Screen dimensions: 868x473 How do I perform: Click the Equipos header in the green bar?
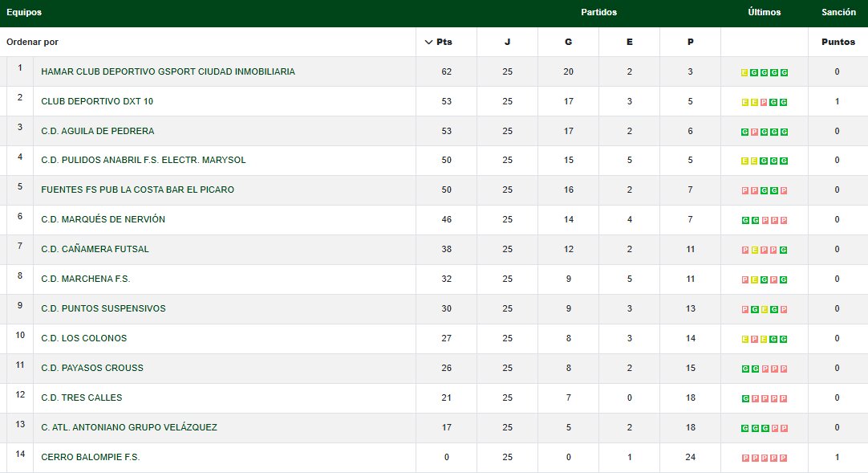click(24, 13)
